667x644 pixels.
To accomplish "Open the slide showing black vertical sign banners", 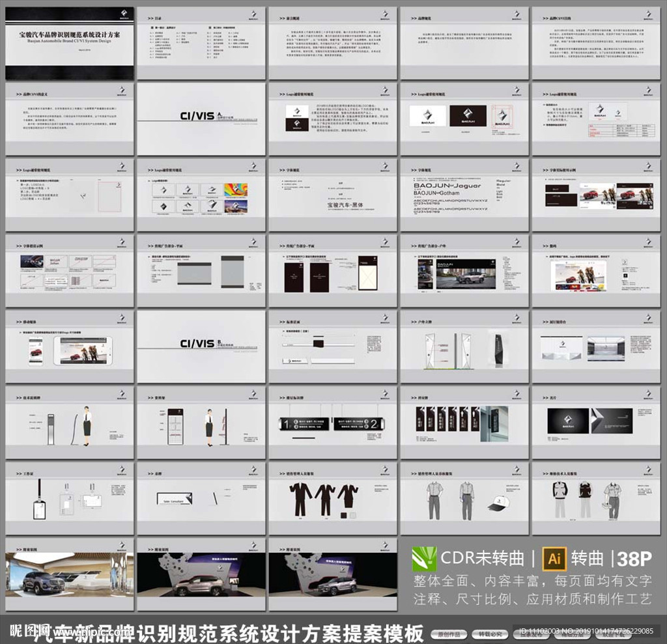I will [464, 423].
